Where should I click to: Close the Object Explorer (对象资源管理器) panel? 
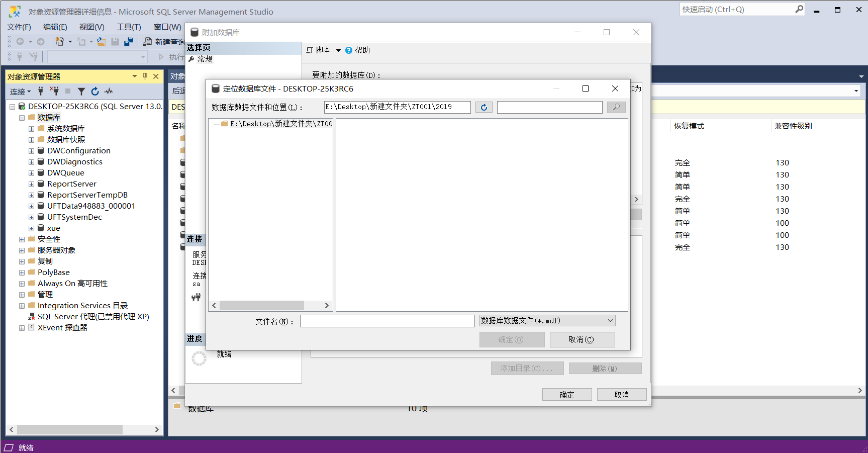point(156,76)
